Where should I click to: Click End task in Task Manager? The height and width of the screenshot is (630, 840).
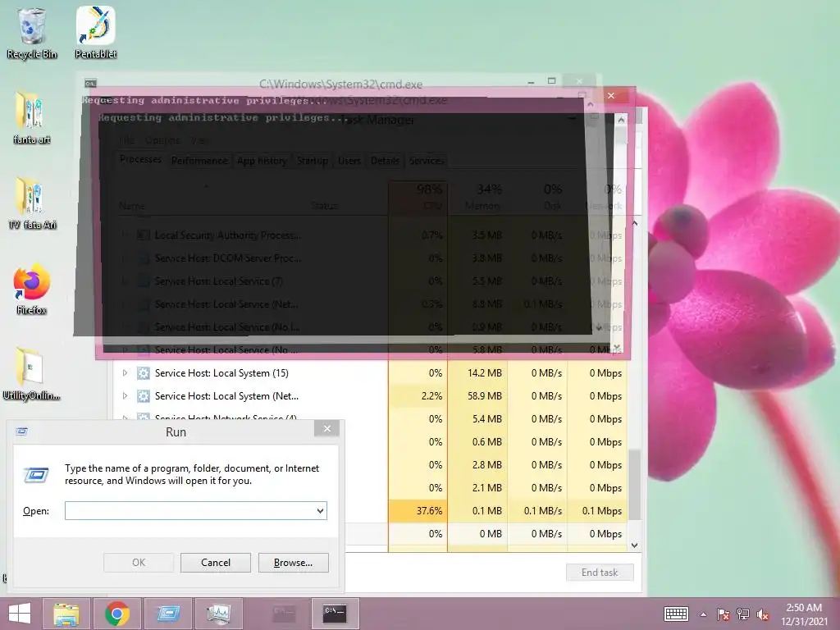click(x=600, y=572)
